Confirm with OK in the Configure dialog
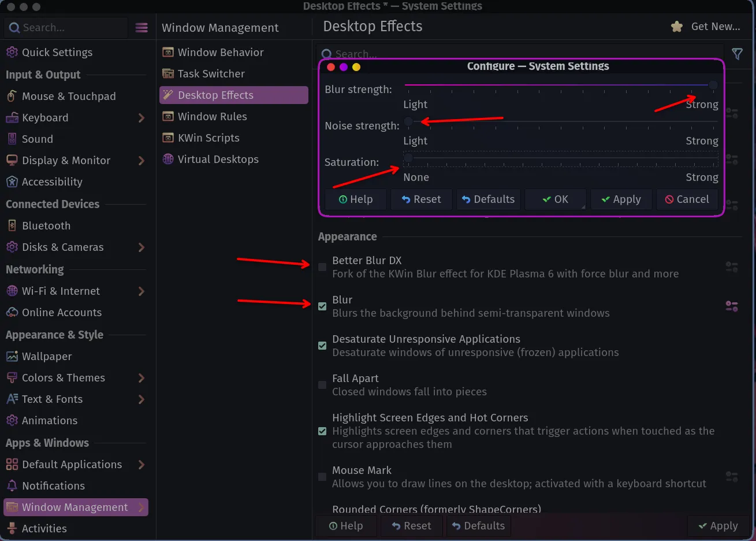The width and height of the screenshot is (756, 541). coord(556,199)
